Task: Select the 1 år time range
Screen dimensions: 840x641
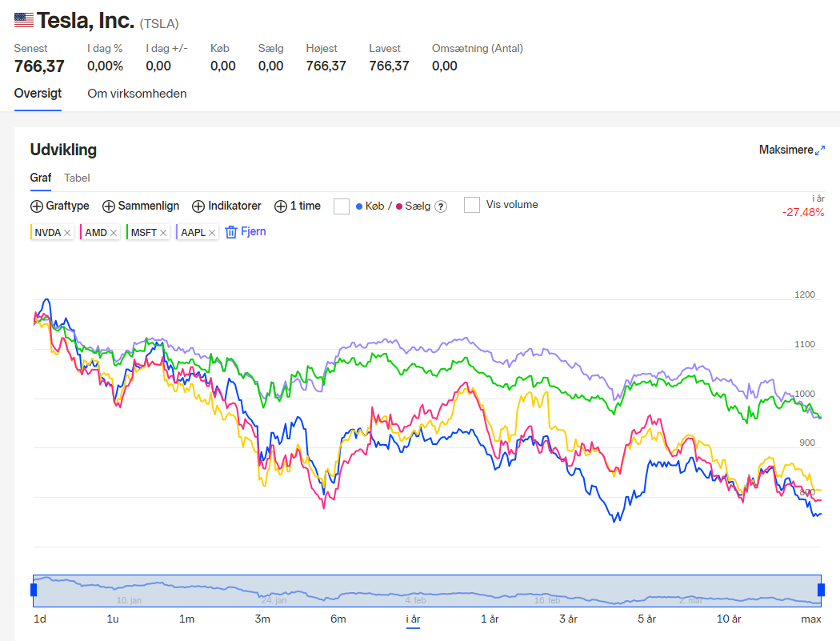Action: coord(490,619)
